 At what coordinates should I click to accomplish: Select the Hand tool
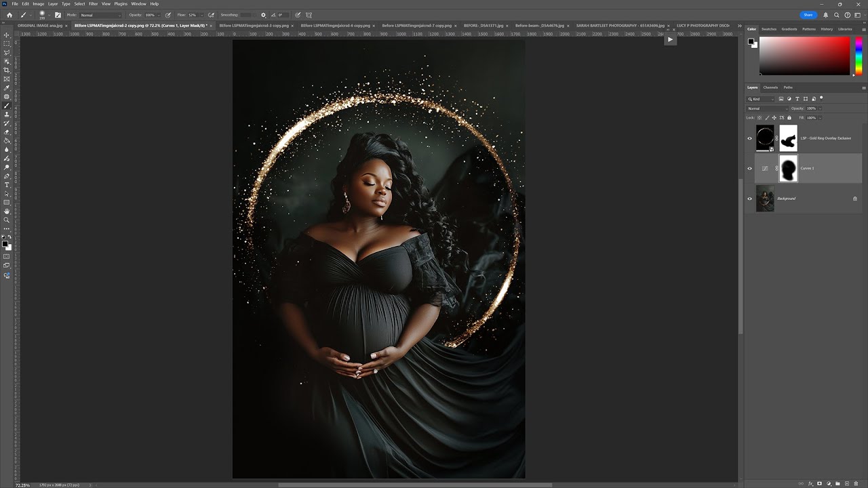(x=7, y=211)
